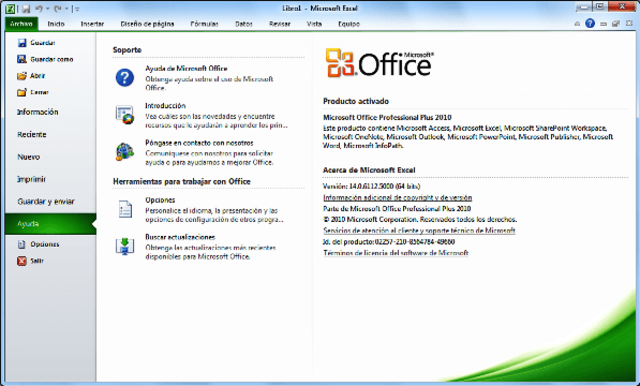The width and height of the screenshot is (640, 386).
Task: Click the Abrir folder icon in sidebar
Action: 22,76
